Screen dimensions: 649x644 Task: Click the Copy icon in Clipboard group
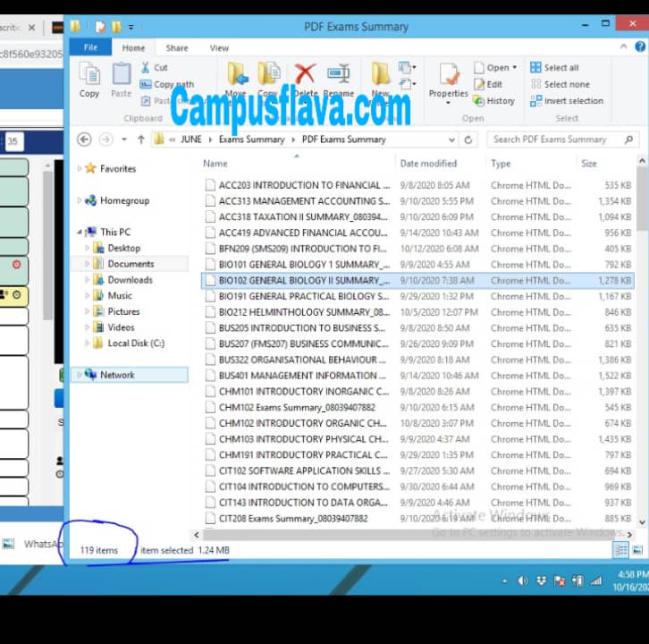point(89,80)
